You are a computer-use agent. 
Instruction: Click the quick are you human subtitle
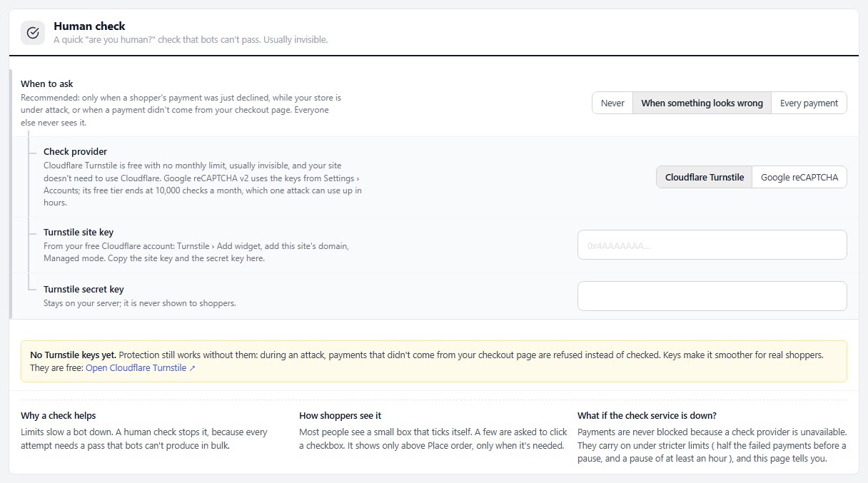click(x=191, y=40)
